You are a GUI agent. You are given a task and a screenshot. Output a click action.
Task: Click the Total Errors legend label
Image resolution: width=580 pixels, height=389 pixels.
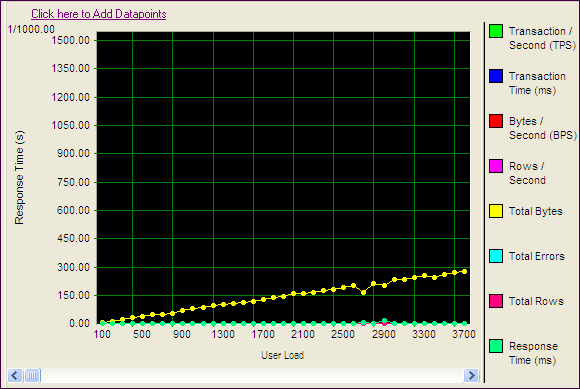coord(537,256)
